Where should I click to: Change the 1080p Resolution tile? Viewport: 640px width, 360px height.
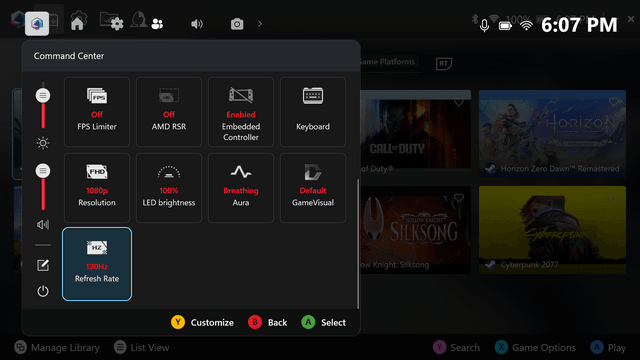tap(97, 188)
